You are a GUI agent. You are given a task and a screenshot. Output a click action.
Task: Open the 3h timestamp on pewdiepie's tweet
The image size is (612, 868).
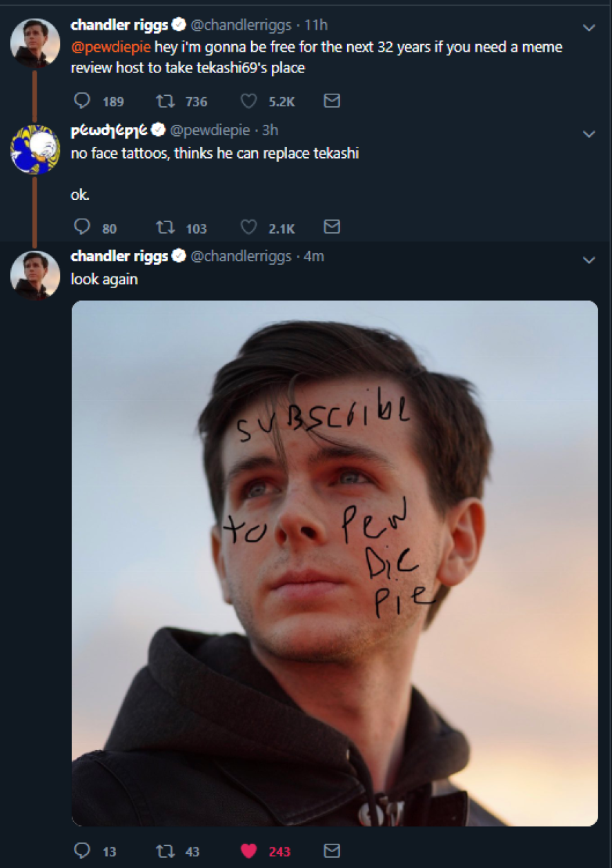[x=270, y=130]
